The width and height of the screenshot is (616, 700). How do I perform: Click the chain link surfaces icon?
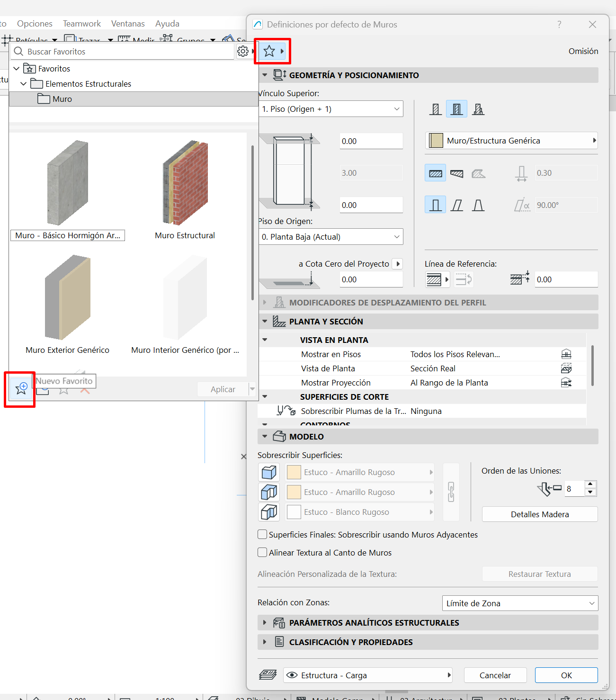(x=451, y=492)
